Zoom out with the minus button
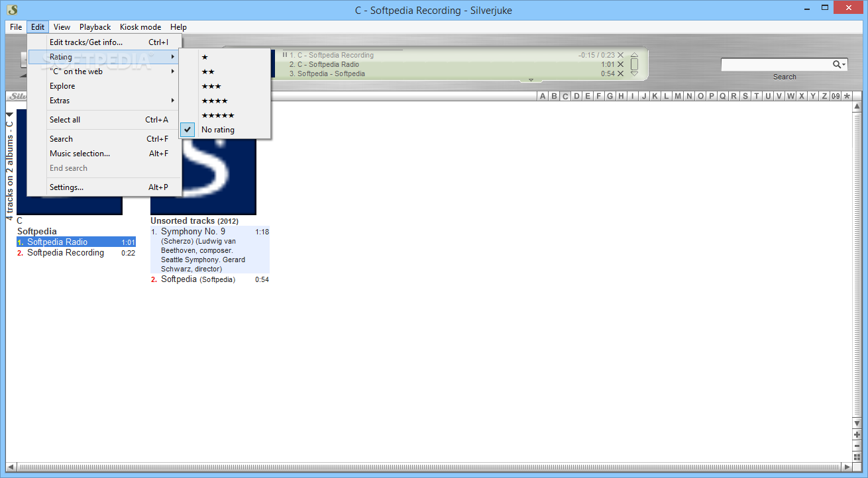 857,446
